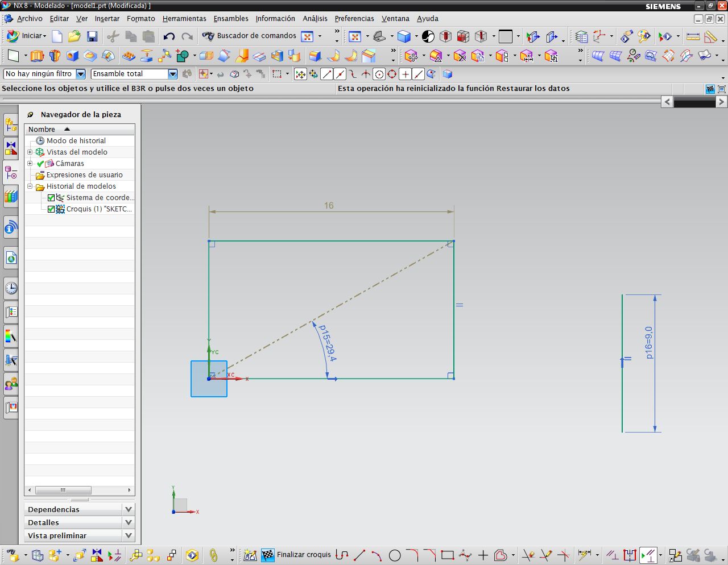Click the New file icon

pyautogui.click(x=57, y=36)
